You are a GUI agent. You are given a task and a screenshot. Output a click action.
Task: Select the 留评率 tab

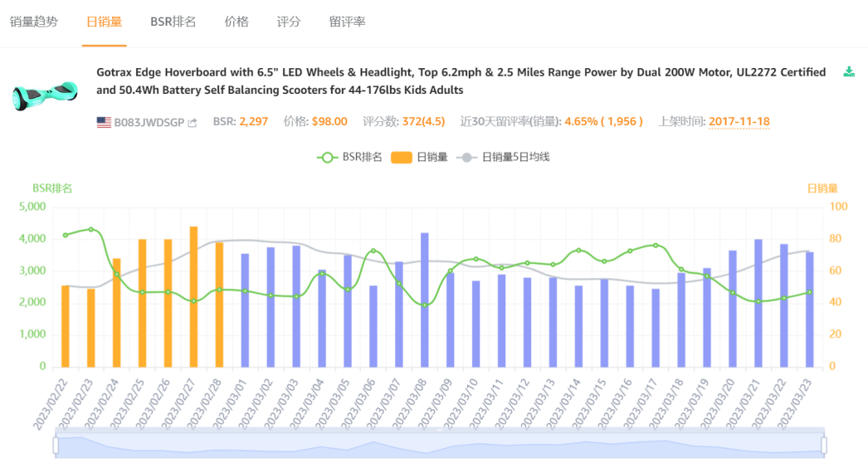point(347,22)
